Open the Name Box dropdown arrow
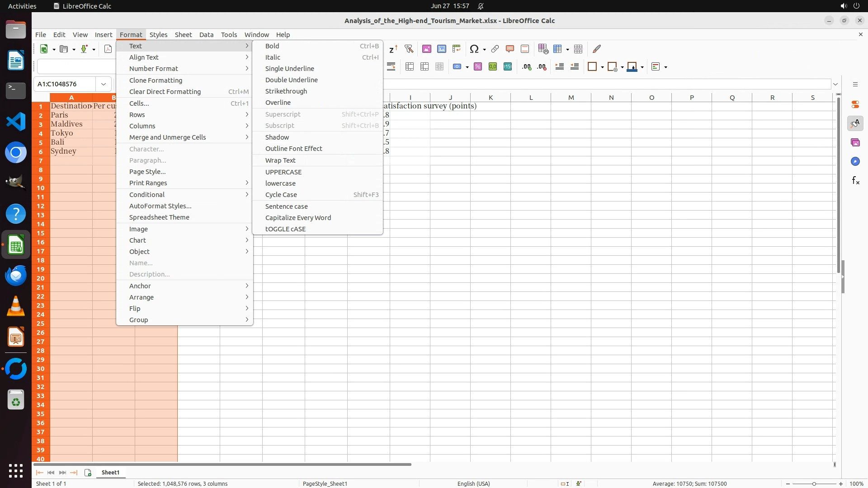 [x=104, y=84]
